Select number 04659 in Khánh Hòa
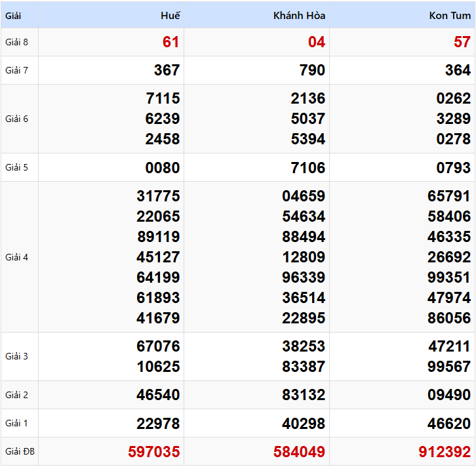The image size is (476, 467). tap(304, 196)
